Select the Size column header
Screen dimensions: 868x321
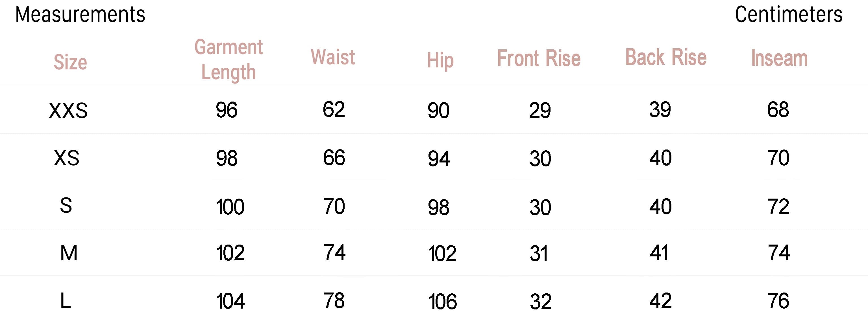70,62
